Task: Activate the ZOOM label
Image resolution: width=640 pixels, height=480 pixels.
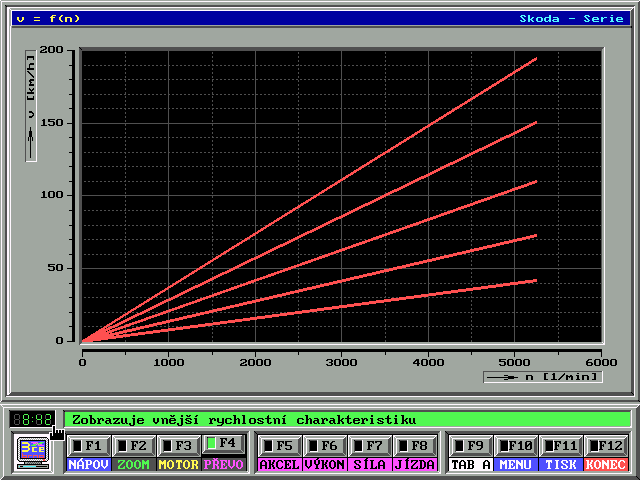Action: pos(133,464)
